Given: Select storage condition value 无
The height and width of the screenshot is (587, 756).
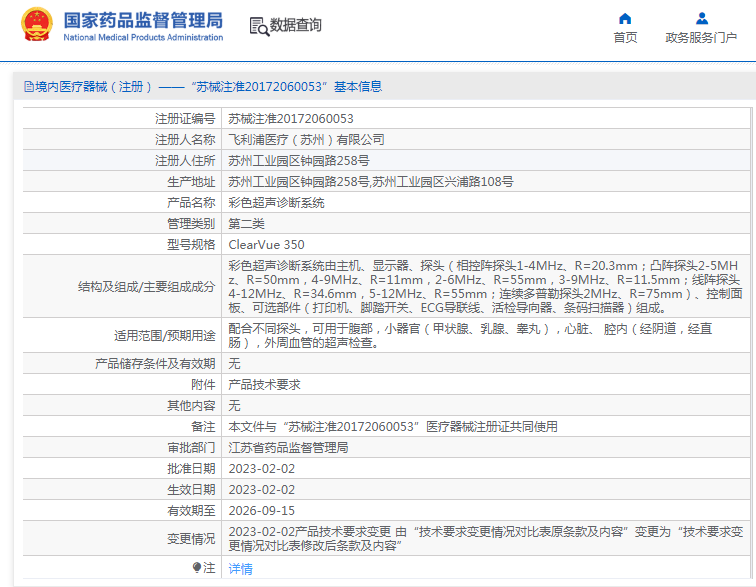Looking at the screenshot, I should click(234, 364).
